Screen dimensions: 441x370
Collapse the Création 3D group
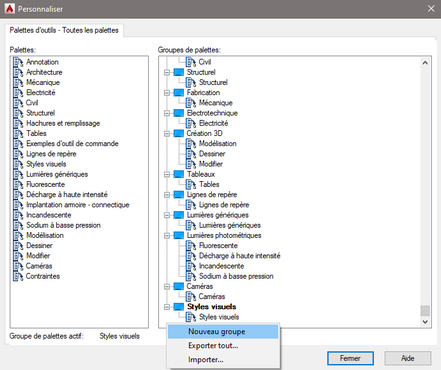(x=167, y=134)
